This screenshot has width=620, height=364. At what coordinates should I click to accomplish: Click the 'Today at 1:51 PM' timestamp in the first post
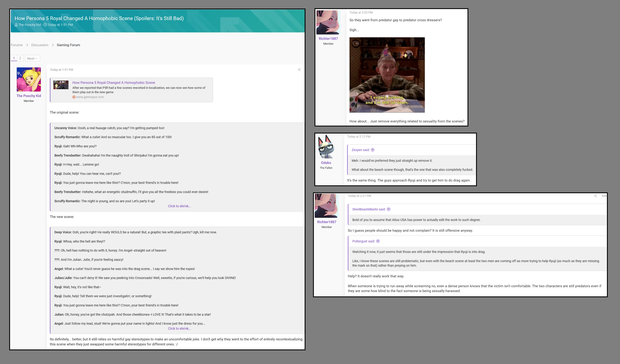tap(61, 70)
